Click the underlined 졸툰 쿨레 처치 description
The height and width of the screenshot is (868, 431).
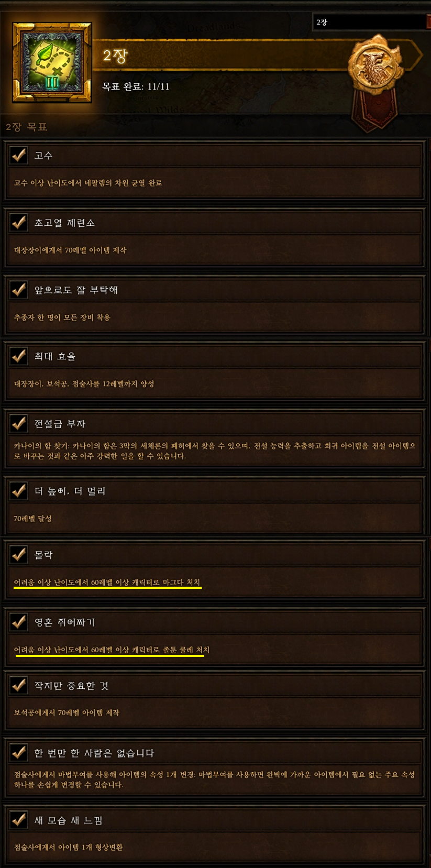tap(112, 650)
